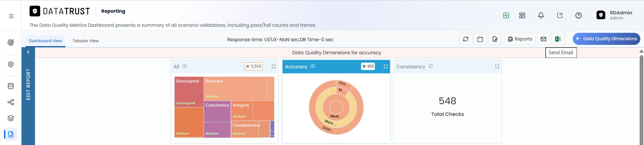Select the Integrity treemap block

click(x=242, y=111)
